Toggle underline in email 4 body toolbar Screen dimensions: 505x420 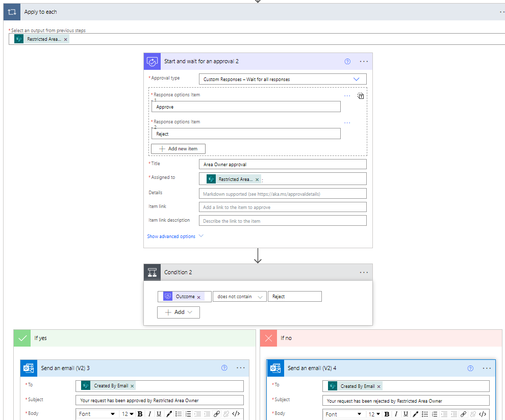406,414
